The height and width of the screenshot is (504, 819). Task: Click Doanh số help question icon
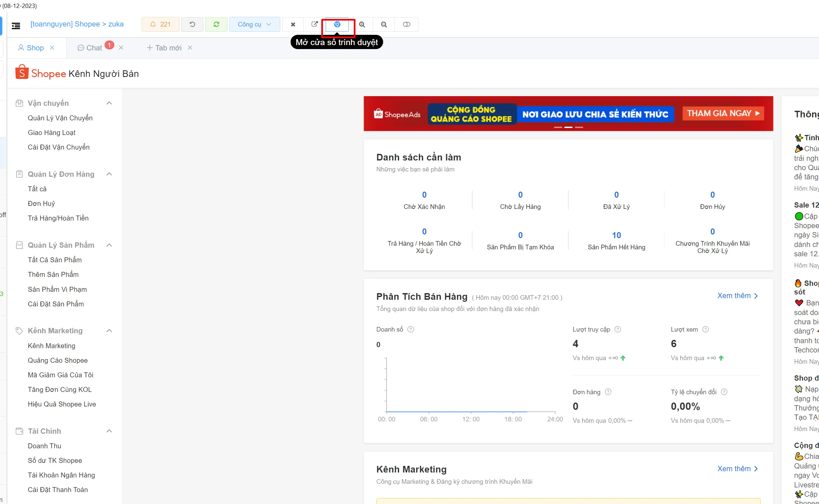coord(411,329)
